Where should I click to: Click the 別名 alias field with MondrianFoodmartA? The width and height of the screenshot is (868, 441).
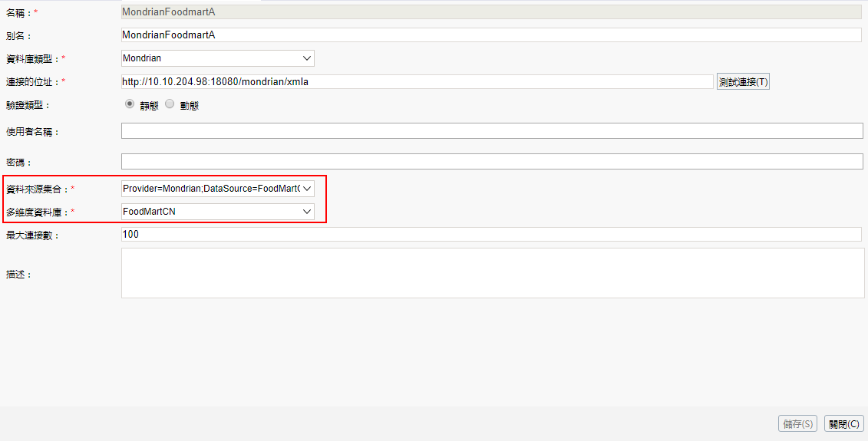point(491,35)
